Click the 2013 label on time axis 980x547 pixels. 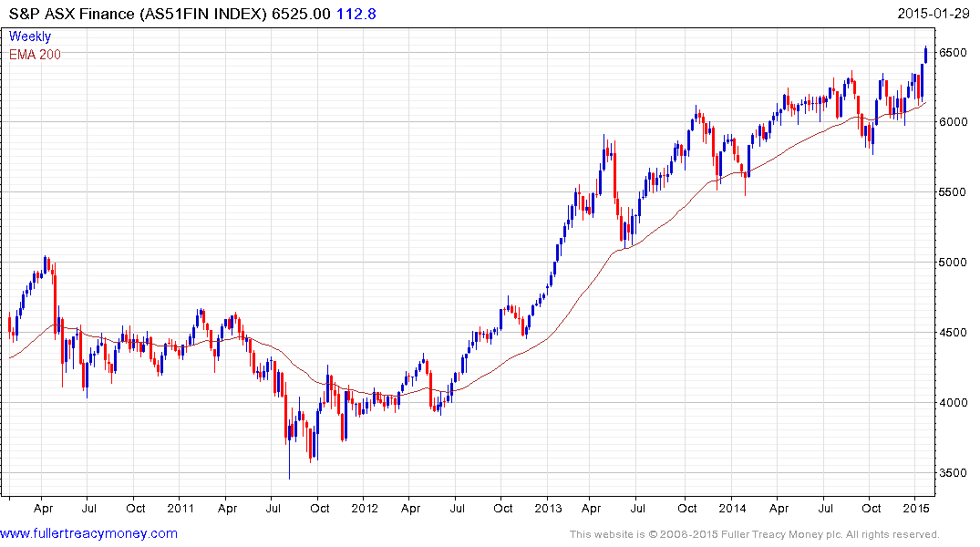pyautogui.click(x=548, y=508)
